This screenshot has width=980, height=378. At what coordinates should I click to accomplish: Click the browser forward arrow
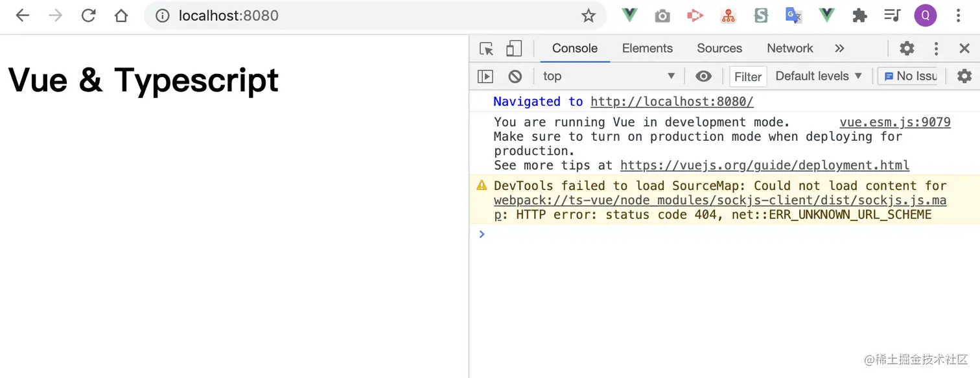click(x=56, y=16)
